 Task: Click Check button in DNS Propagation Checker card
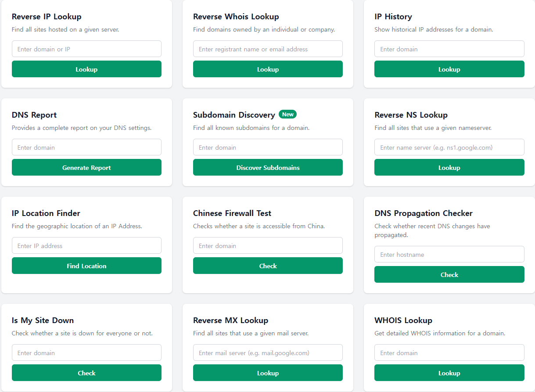point(449,274)
